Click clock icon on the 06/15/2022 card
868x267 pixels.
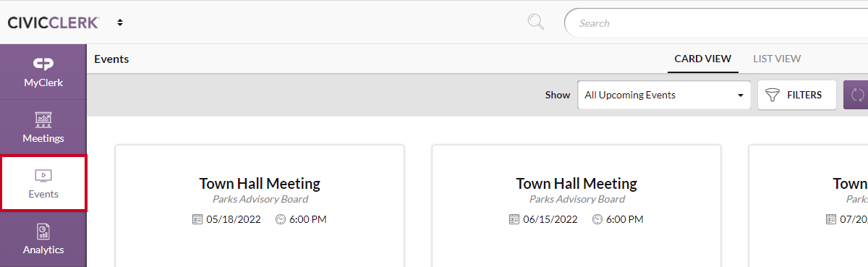coord(597,219)
